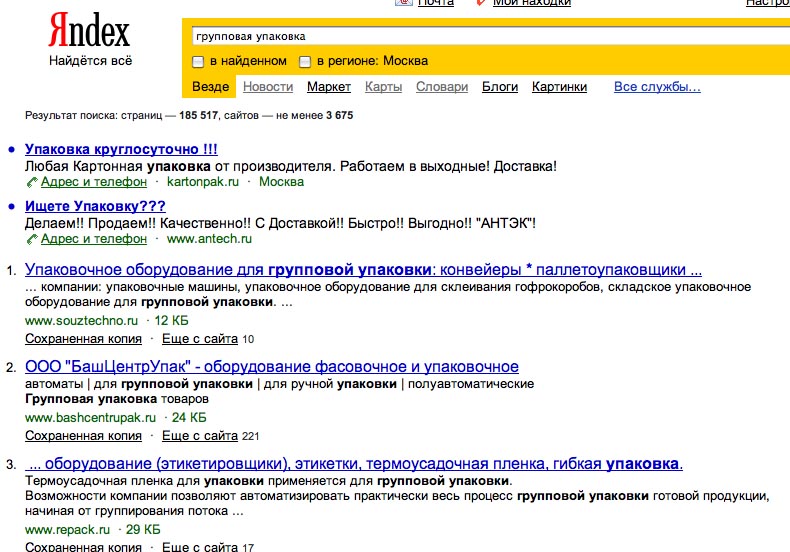The image size is (790, 552).
Task: Open 'Адрес и телефон' for kartonpak.ru
Action: click(94, 182)
